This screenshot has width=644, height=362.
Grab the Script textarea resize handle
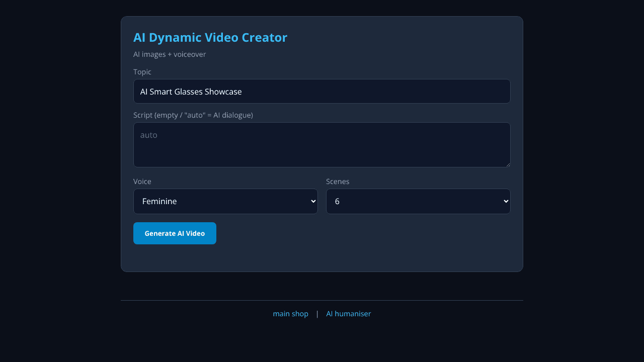coord(508,164)
